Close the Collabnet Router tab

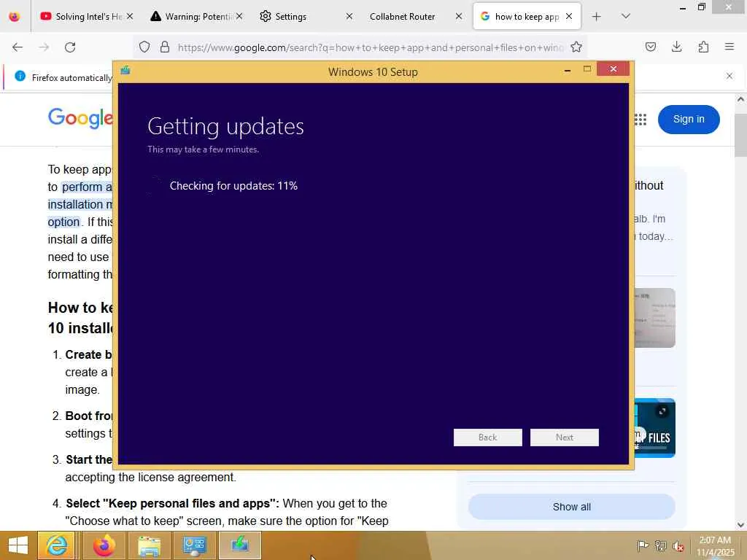[x=459, y=16]
